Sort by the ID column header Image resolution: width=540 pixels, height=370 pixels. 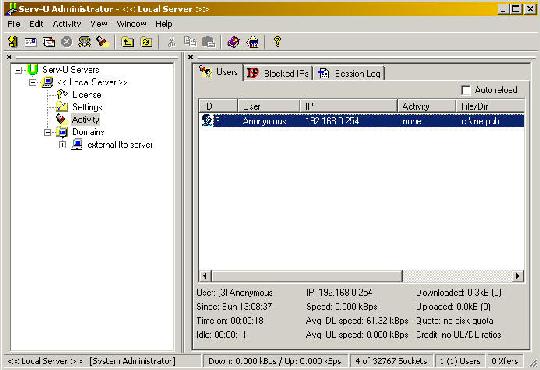(x=218, y=106)
